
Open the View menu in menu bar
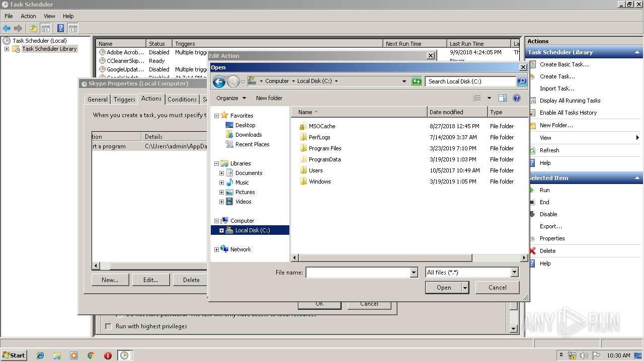tap(49, 16)
